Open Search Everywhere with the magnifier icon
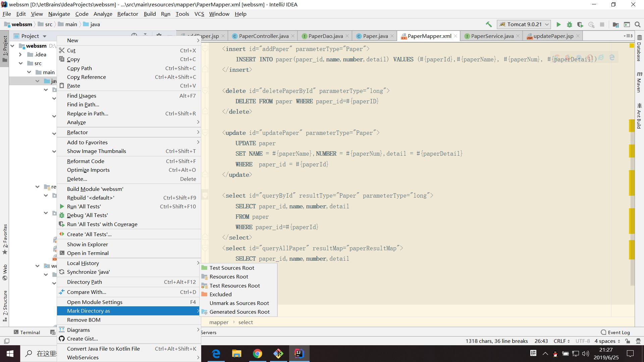This screenshot has width=644, height=362. (x=638, y=24)
